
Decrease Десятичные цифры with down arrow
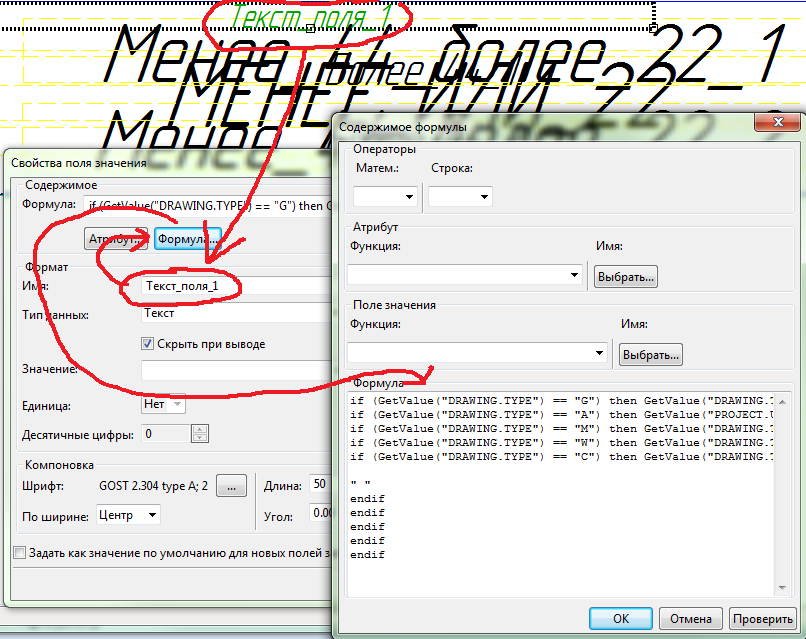[199, 438]
